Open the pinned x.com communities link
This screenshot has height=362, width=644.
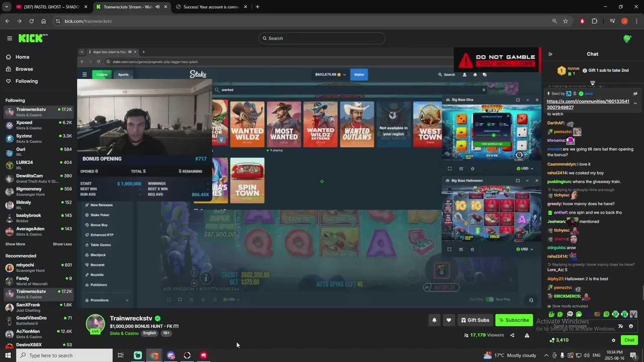pyautogui.click(x=588, y=104)
